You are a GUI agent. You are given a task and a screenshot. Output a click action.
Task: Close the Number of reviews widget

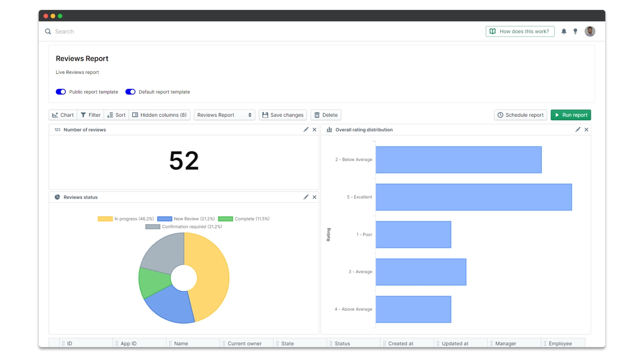[x=315, y=130]
